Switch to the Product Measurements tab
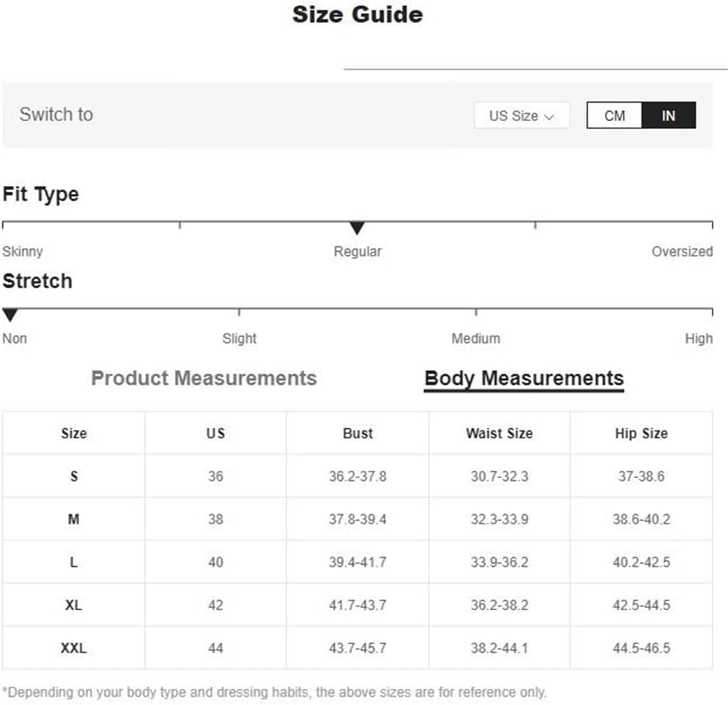Image resolution: width=728 pixels, height=705 pixels. pyautogui.click(x=204, y=378)
